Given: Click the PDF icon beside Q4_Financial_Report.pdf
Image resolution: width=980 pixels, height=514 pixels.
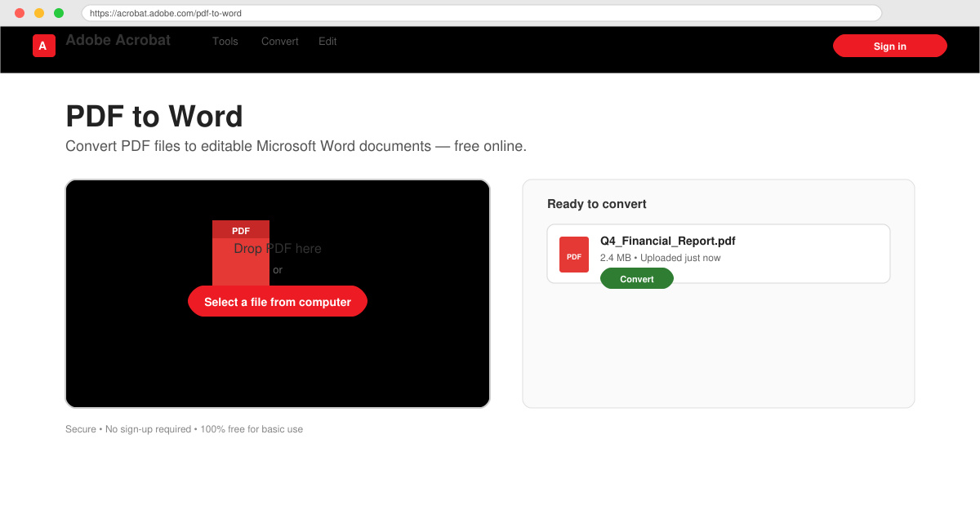Looking at the screenshot, I should (574, 255).
